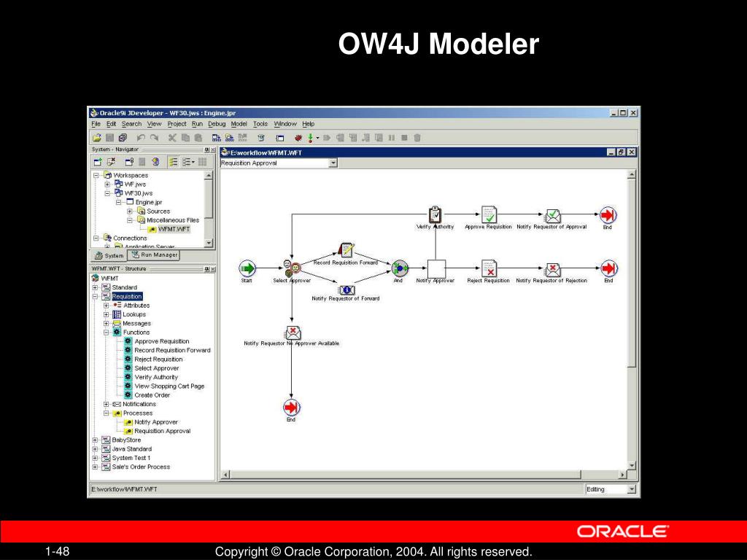Select the Requisition item type in Structure
The width and height of the screenshot is (747, 560).
tap(127, 296)
